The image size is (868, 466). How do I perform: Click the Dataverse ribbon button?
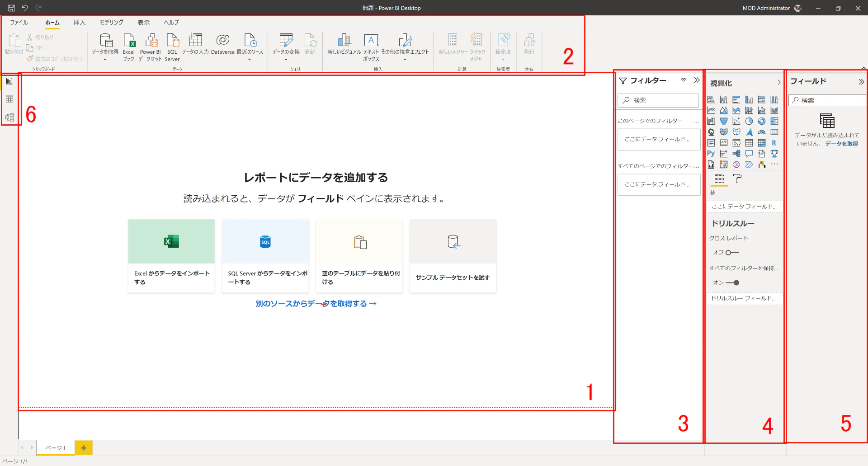[x=223, y=44]
